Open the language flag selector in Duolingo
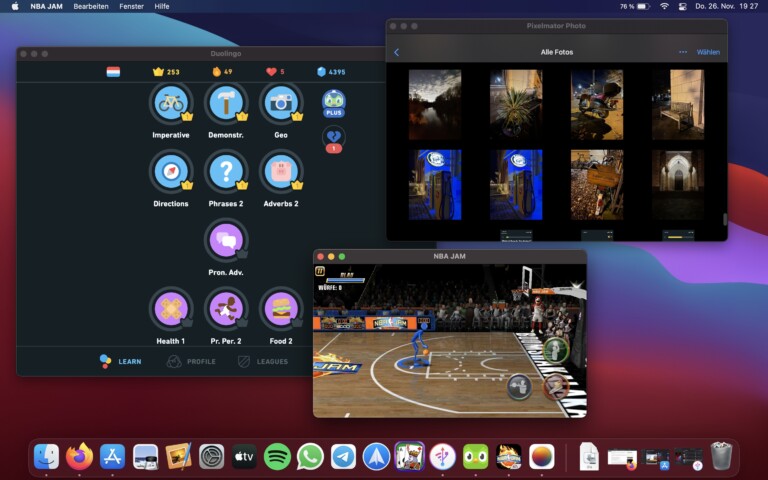Screen dimensions: 768x480 [x=113, y=72]
